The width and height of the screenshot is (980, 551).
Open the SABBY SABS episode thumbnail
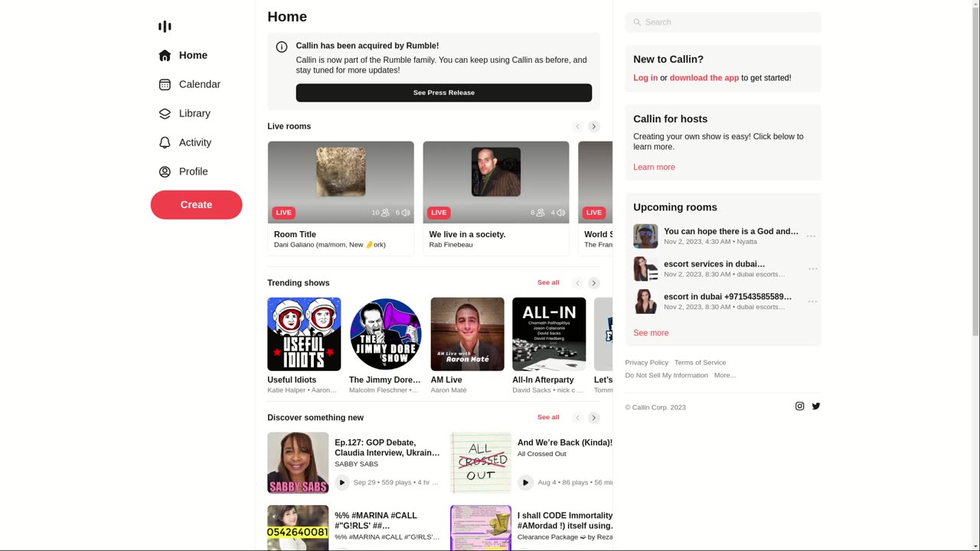pyautogui.click(x=298, y=463)
